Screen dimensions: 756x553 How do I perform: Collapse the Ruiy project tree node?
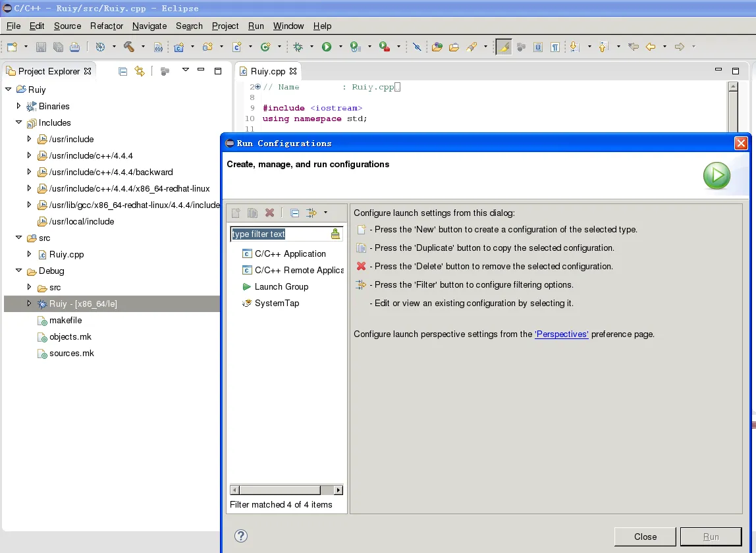pyautogui.click(x=8, y=89)
